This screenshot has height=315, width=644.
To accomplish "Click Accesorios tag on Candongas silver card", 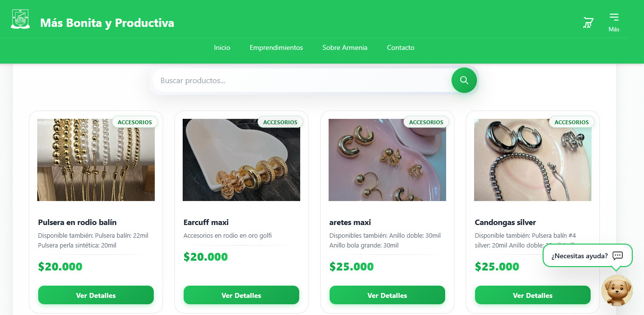I will click(x=572, y=122).
